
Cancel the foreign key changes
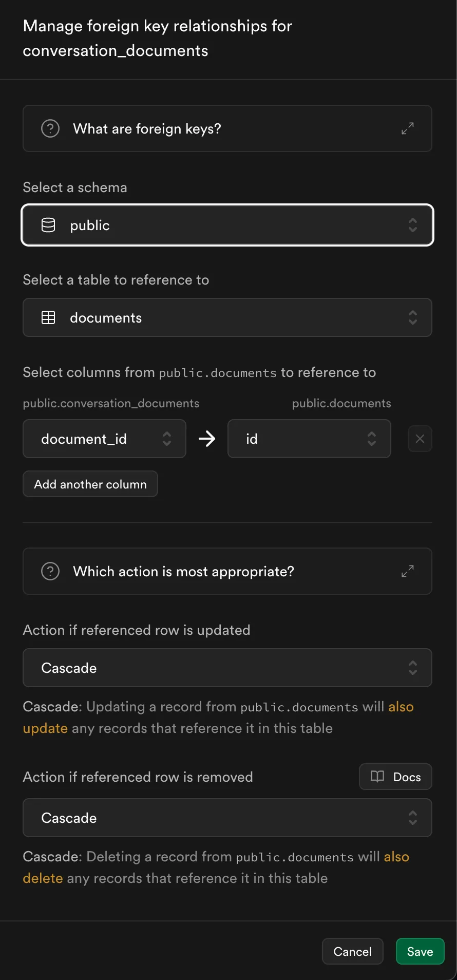click(353, 951)
